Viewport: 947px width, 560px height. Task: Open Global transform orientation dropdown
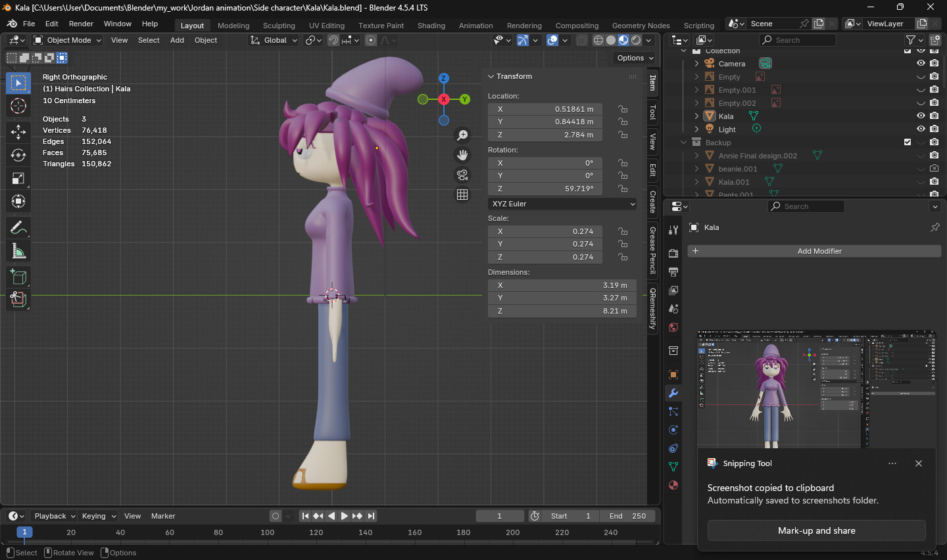tap(274, 40)
